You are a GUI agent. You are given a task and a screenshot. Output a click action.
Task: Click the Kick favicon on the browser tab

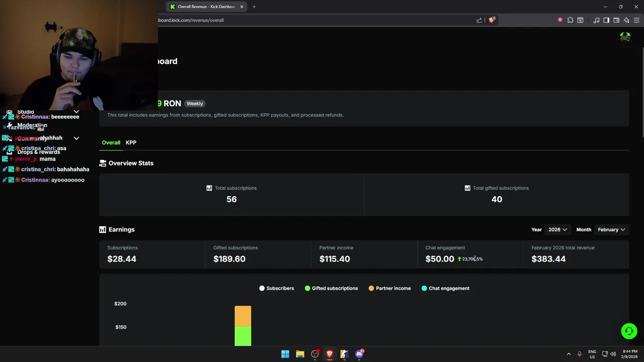click(x=173, y=7)
